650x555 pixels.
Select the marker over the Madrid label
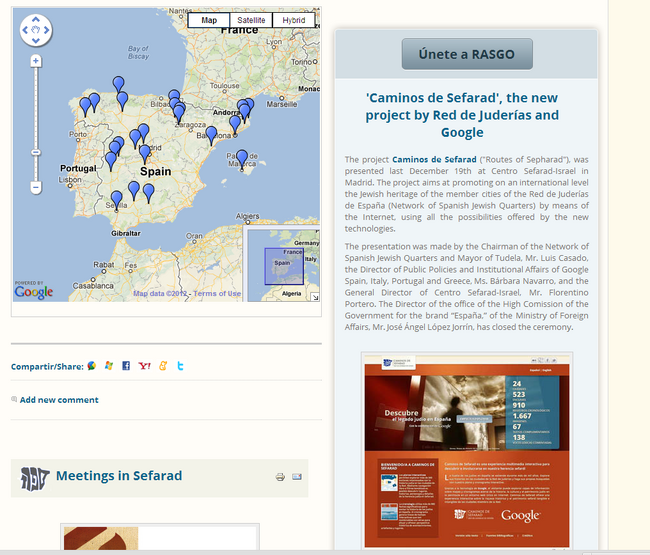(145, 154)
